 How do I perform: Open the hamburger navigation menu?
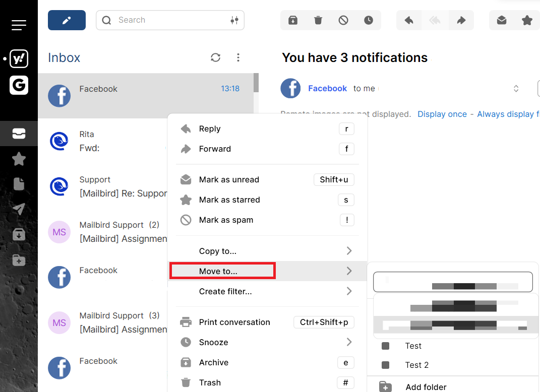(x=19, y=25)
